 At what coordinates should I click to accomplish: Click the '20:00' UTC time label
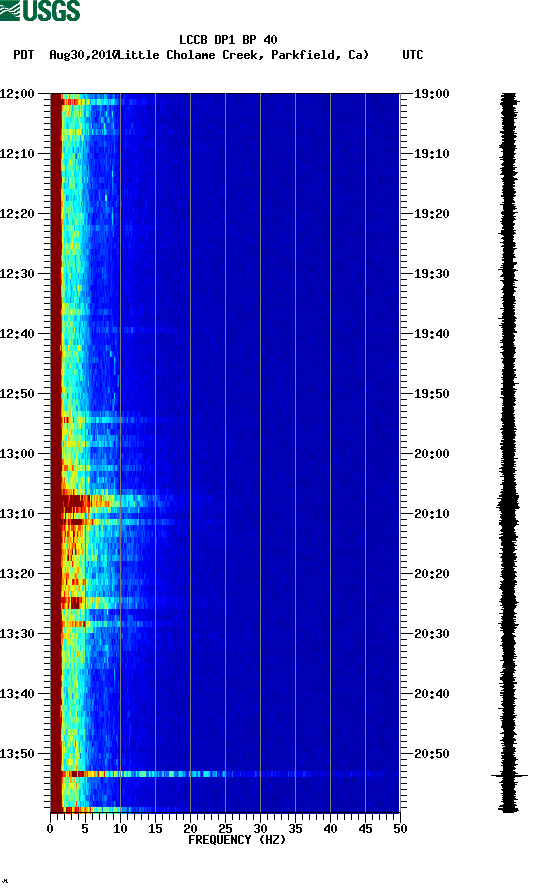[x=431, y=453]
